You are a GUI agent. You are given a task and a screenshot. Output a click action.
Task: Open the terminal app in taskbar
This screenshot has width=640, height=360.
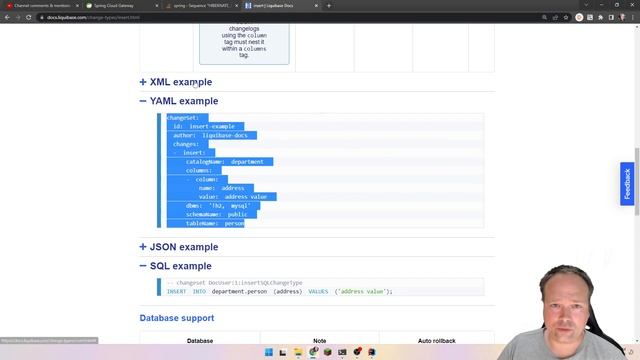342,352
